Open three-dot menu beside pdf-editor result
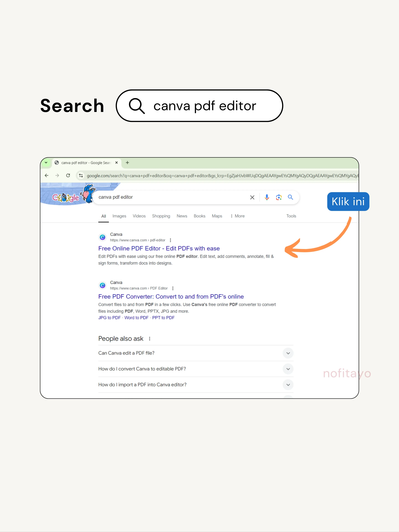This screenshot has width=399, height=532. click(170, 240)
